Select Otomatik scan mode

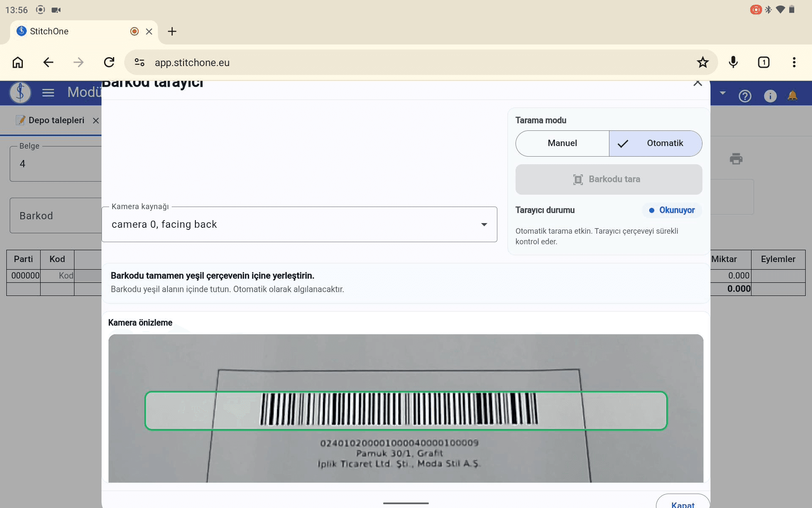656,144
